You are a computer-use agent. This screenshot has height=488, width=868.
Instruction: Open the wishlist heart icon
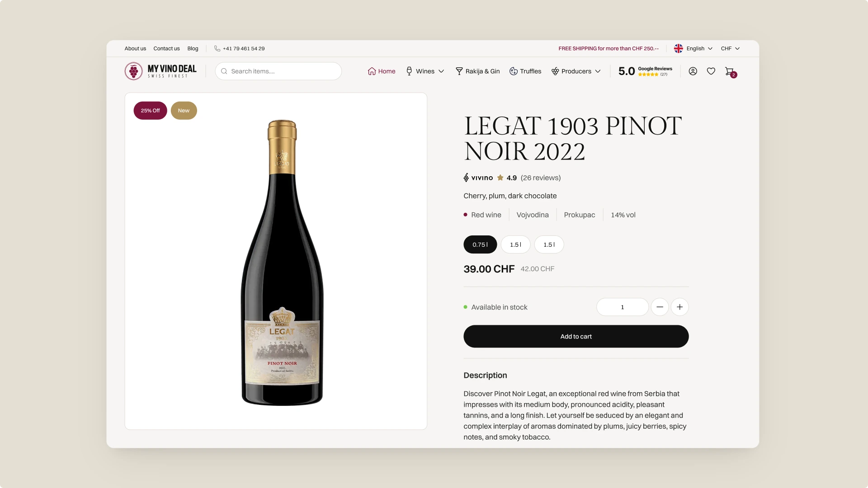pos(711,71)
